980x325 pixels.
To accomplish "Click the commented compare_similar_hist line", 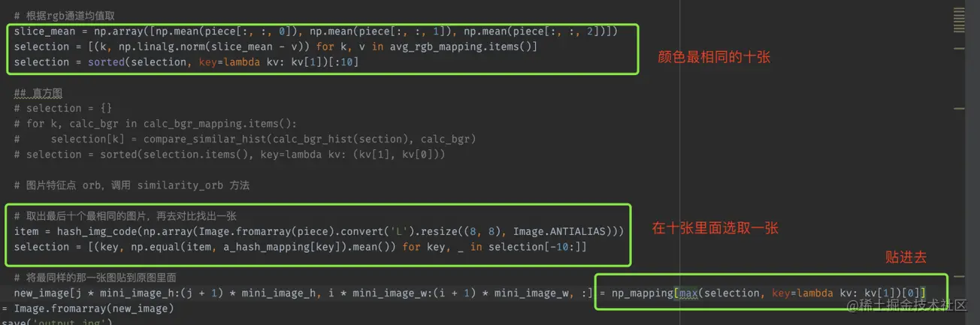I will (245, 139).
